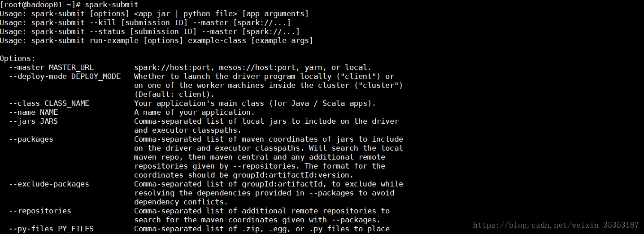This screenshot has height=234, width=644.
Task: Click 'resolving the dependencies provided' line
Action: click(264, 193)
